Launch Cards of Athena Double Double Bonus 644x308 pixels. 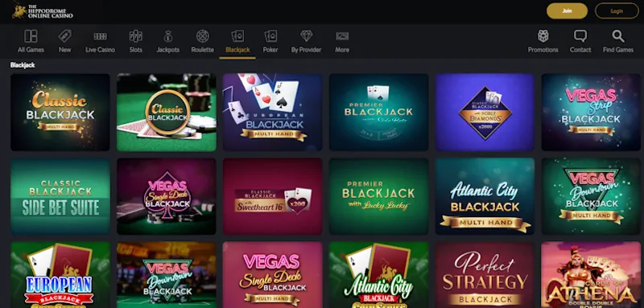[591, 275]
